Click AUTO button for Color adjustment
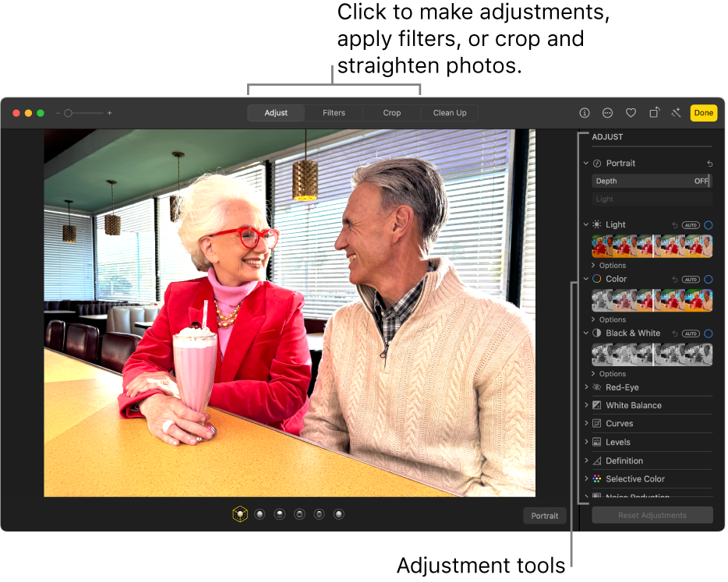The width and height of the screenshot is (728, 582). click(x=691, y=279)
